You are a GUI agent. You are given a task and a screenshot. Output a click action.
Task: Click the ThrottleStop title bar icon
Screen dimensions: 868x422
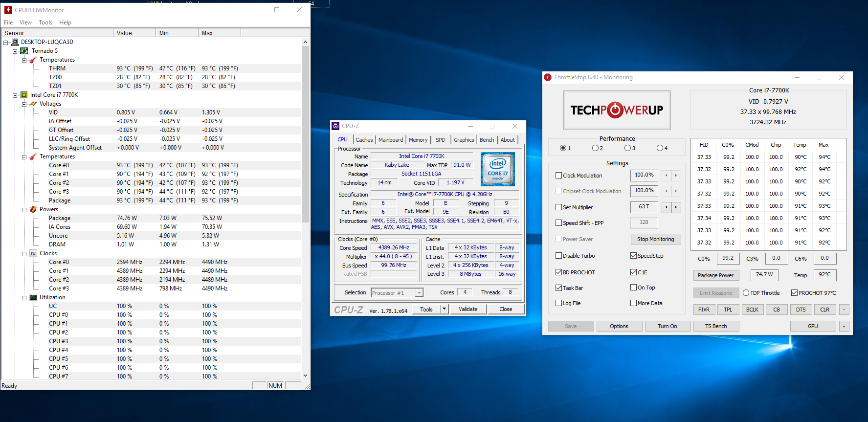pos(548,77)
